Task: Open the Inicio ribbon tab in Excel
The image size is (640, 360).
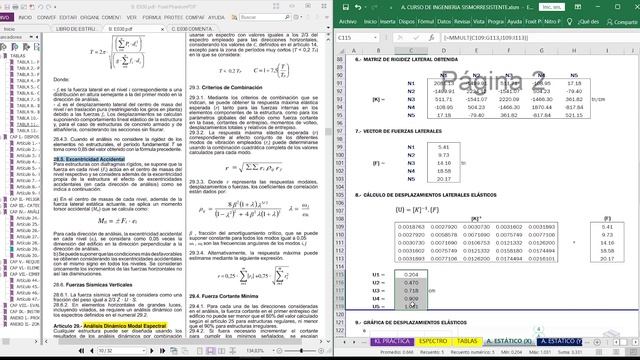Action: [x=370, y=22]
